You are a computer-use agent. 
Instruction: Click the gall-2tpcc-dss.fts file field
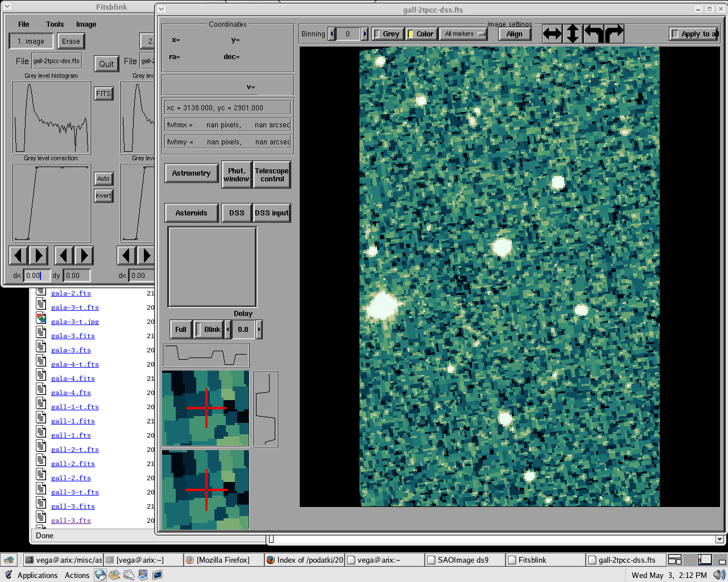(56, 61)
